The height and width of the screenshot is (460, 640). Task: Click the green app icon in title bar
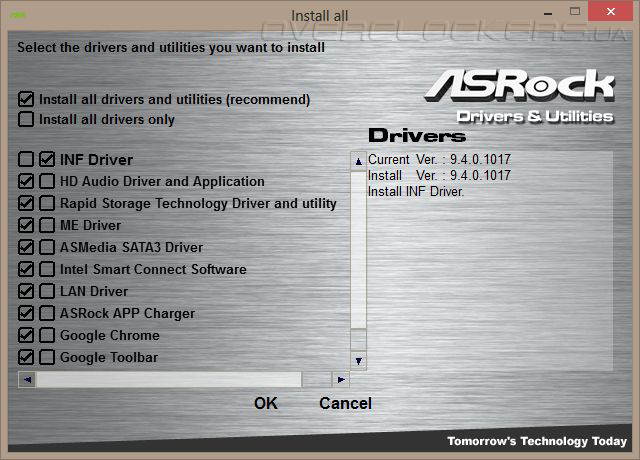tap(18, 15)
